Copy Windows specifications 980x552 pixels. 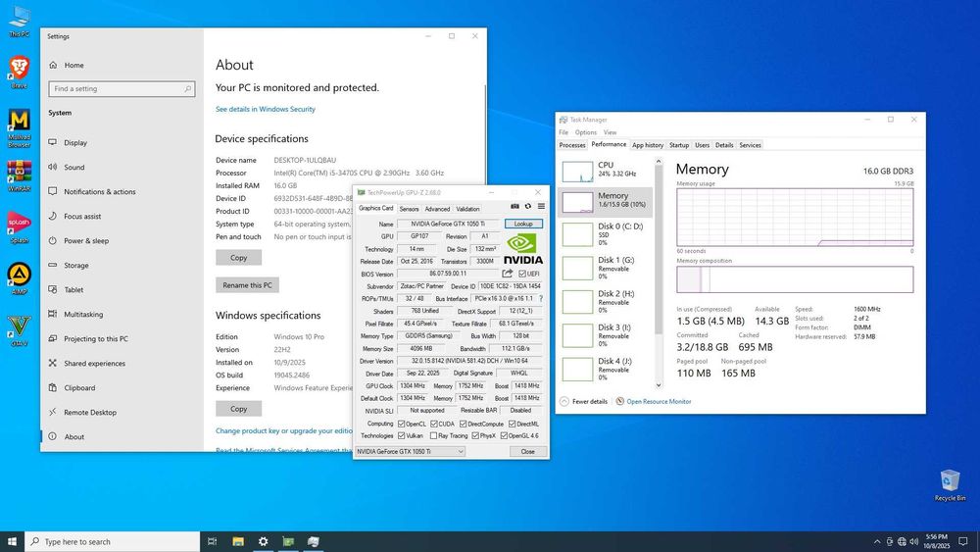[239, 409]
